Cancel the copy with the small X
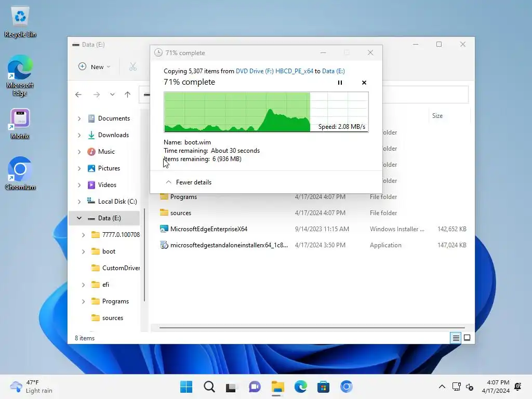Image resolution: width=532 pixels, height=399 pixels. pos(364,83)
